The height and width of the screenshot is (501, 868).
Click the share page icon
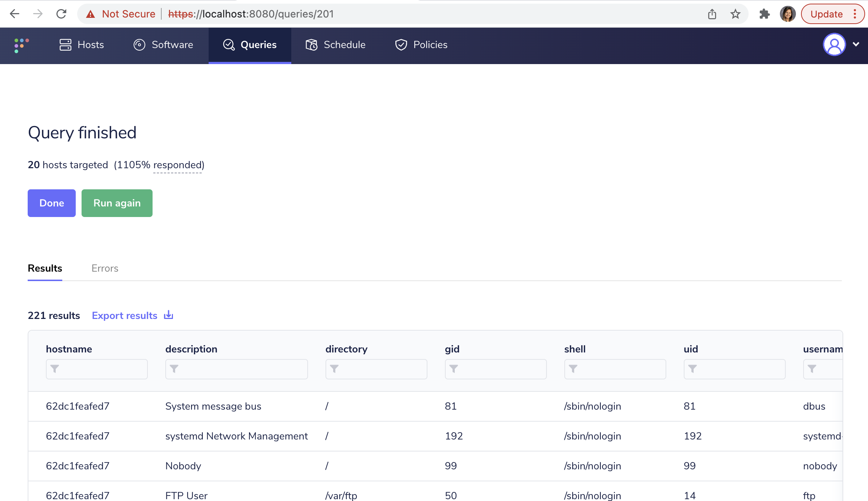pyautogui.click(x=712, y=14)
